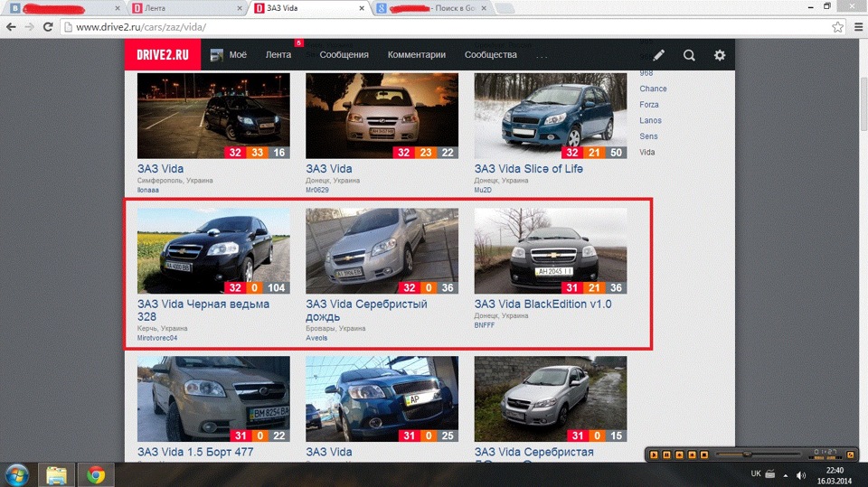Viewport: 868px width, 487px height.
Task: Close the Лента browser tab
Action: 240,8
